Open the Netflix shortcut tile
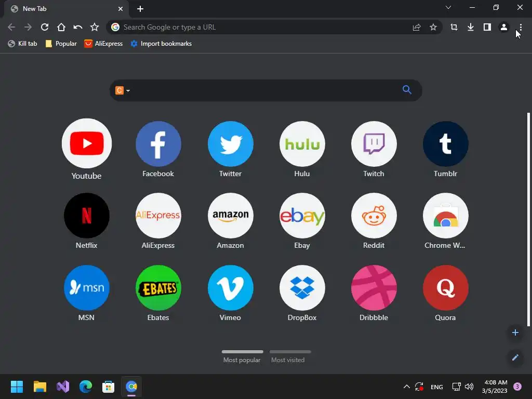The image size is (532, 399). 87,216
